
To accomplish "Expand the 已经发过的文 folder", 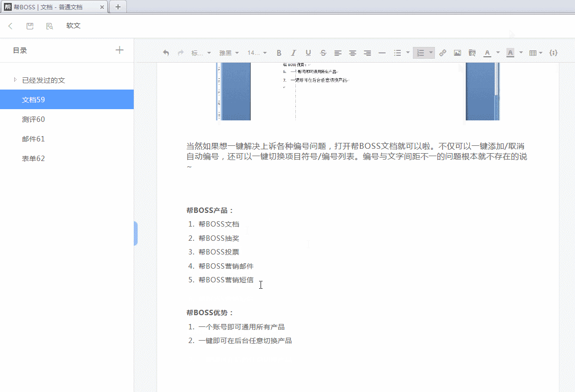I will click(15, 80).
